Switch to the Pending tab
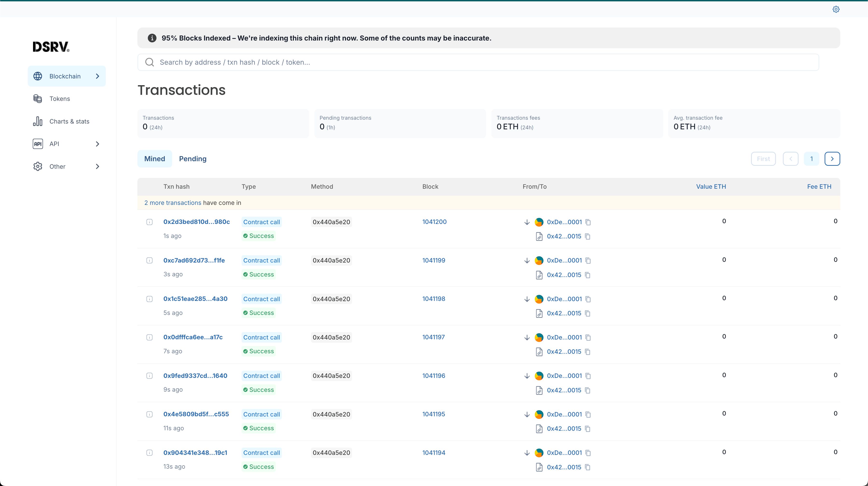This screenshot has width=868, height=486. pos(193,159)
